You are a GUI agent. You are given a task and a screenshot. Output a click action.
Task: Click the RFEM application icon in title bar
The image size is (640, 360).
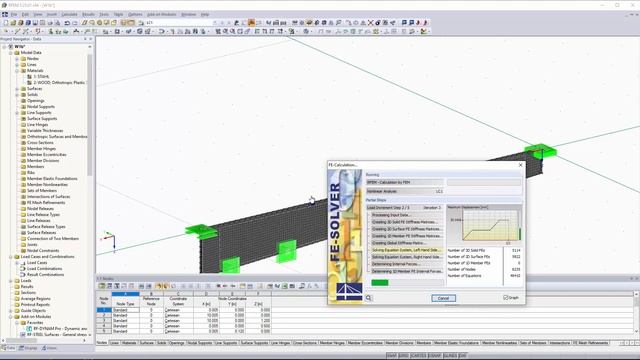[4, 5]
